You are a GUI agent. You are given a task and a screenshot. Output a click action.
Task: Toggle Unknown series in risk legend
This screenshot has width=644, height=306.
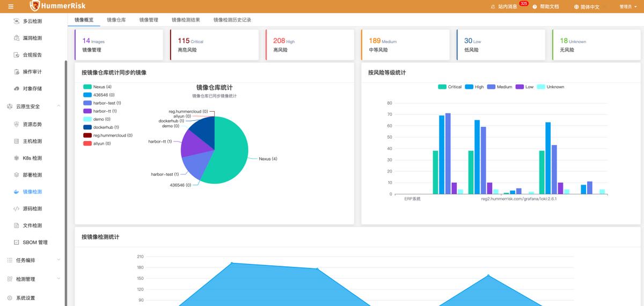coord(551,87)
